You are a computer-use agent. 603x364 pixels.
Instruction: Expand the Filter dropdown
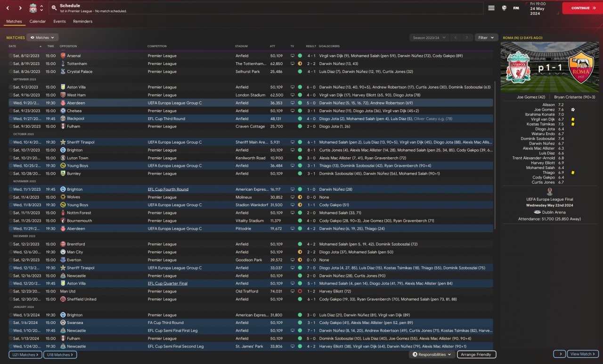[486, 37]
